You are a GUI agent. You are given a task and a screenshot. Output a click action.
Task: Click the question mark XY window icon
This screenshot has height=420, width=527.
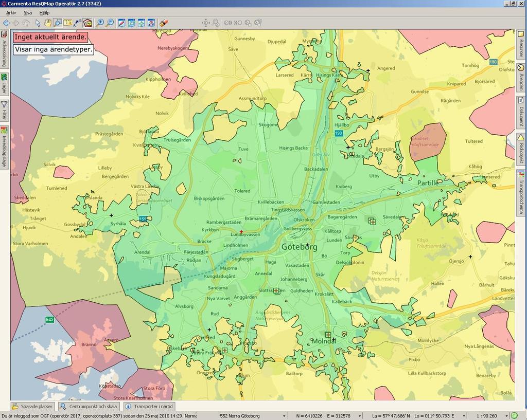coord(152,23)
